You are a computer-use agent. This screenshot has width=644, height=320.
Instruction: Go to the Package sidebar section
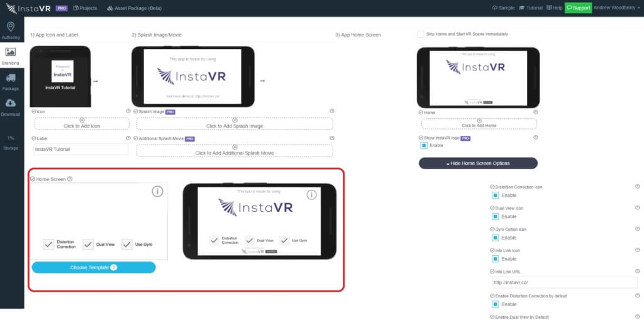11,82
